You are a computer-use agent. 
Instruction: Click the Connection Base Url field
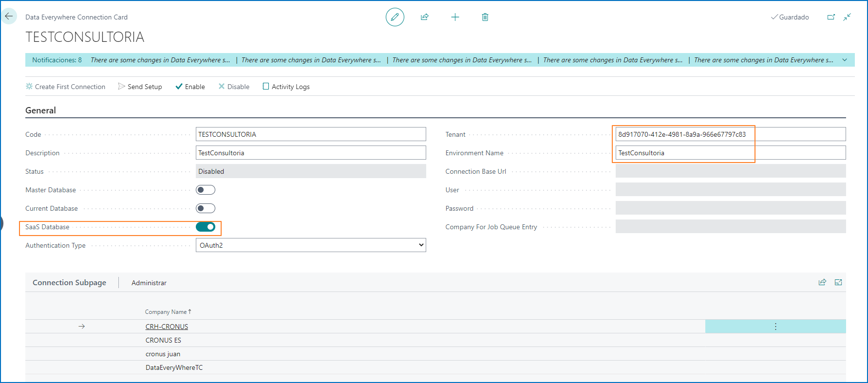731,171
